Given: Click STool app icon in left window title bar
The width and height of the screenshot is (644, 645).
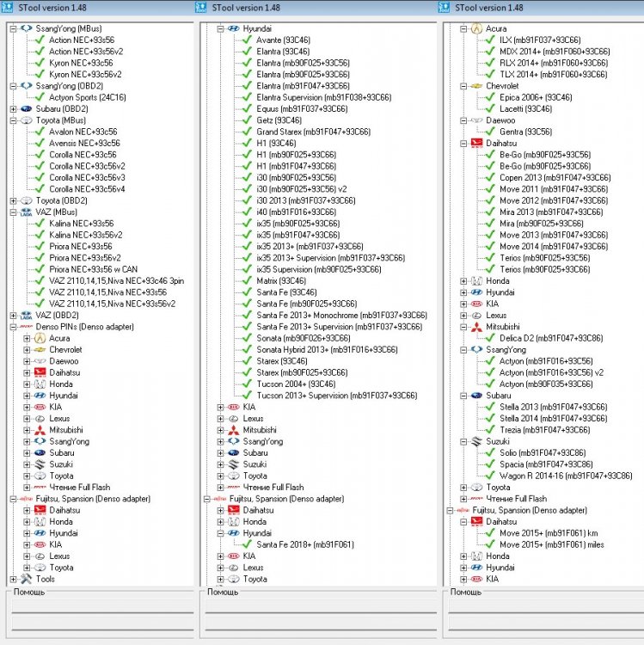Looking at the screenshot, I should 7,7.
